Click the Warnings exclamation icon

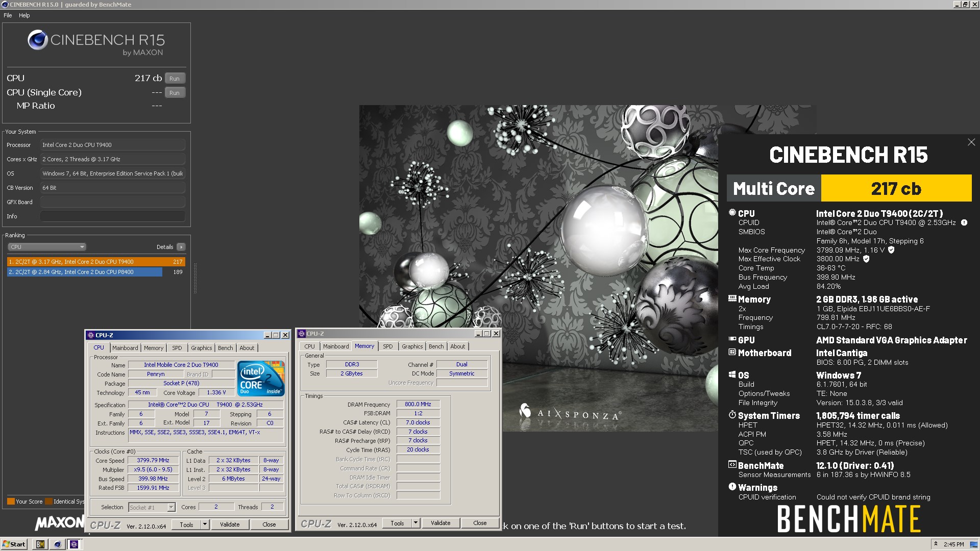[732, 487]
